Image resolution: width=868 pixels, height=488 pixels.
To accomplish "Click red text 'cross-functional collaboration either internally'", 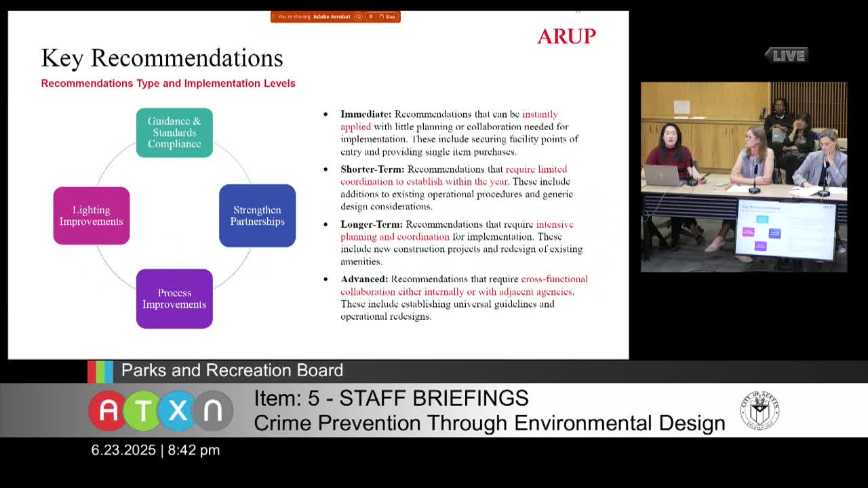I will 465,285.
